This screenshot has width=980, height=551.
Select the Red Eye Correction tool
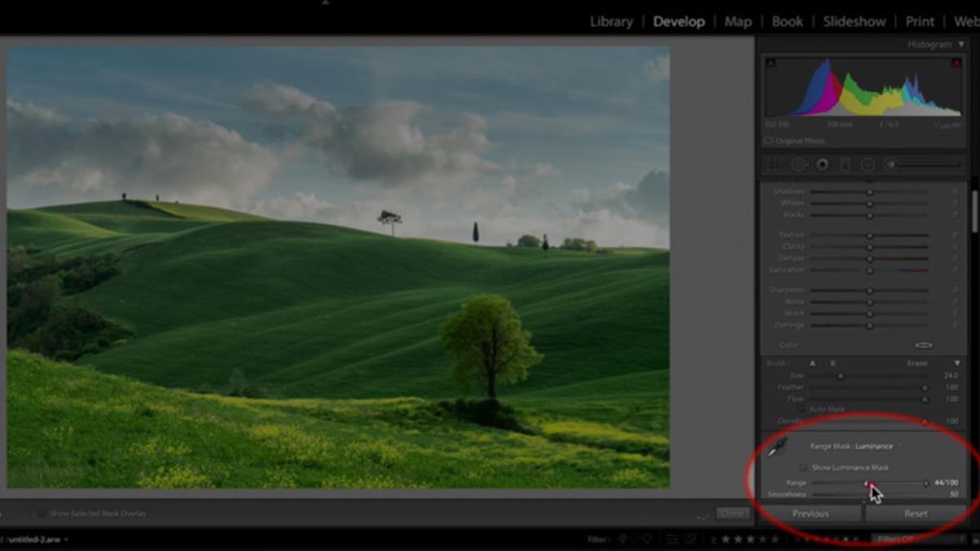822,165
